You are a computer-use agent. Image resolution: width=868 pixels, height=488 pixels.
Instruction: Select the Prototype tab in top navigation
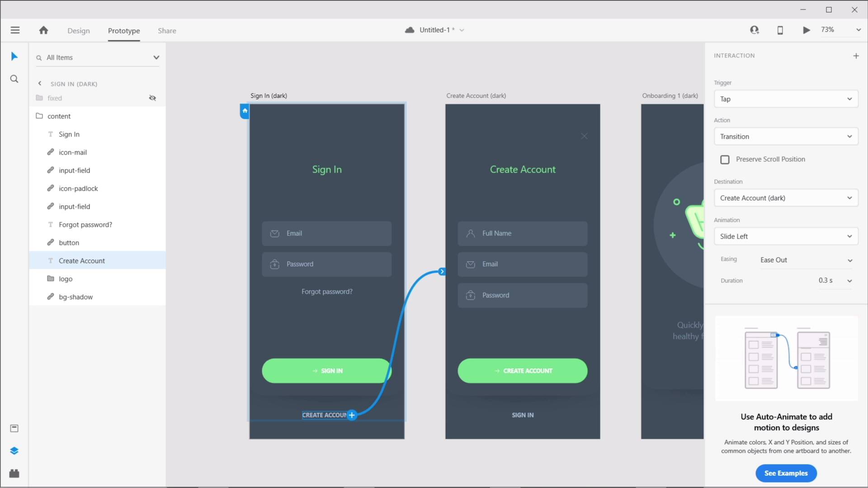coord(123,30)
